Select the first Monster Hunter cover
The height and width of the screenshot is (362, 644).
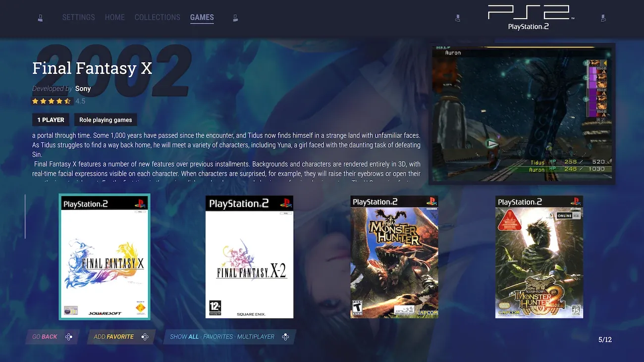tap(394, 257)
